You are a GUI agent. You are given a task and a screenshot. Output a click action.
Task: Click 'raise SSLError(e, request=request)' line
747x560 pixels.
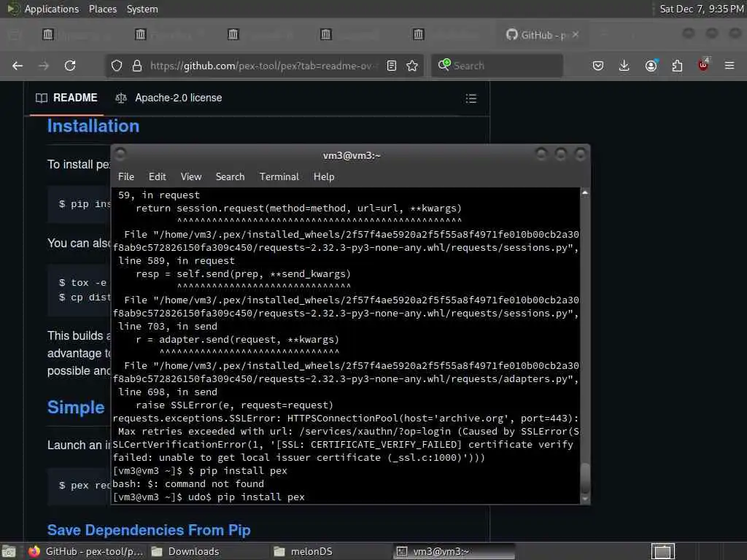(234, 405)
